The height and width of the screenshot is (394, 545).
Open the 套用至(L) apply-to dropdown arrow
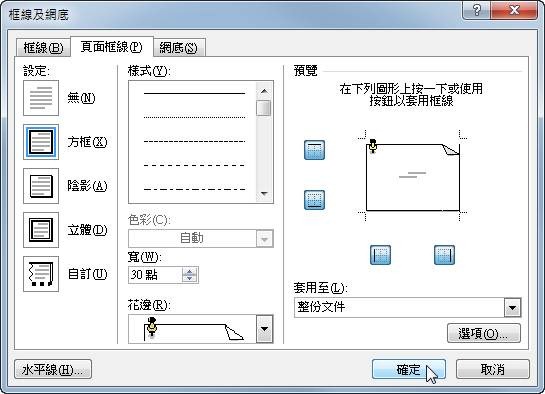(513, 307)
